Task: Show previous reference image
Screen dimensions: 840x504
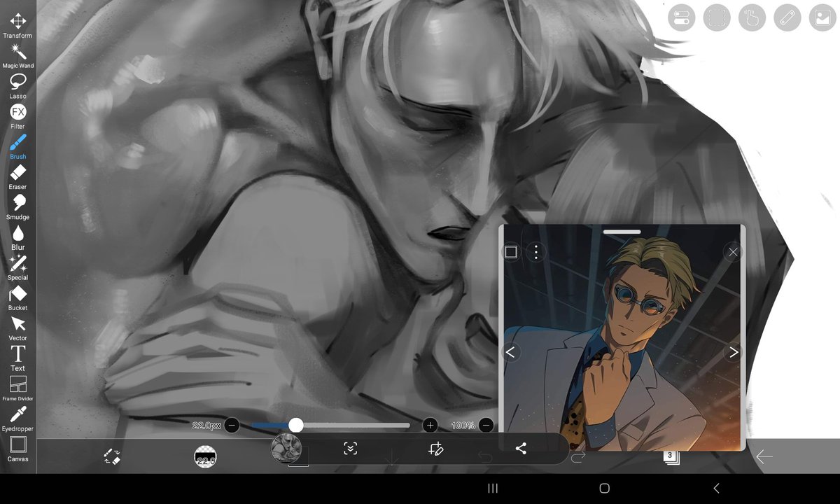Action: (510, 352)
